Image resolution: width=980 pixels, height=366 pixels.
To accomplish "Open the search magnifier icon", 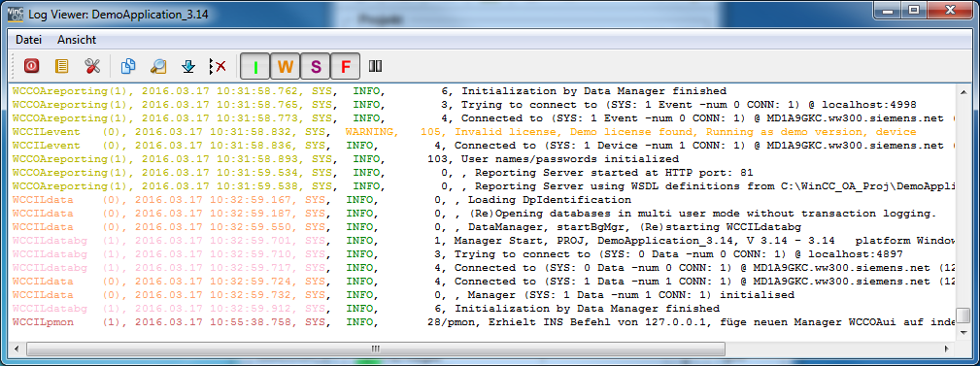I will coord(158,66).
